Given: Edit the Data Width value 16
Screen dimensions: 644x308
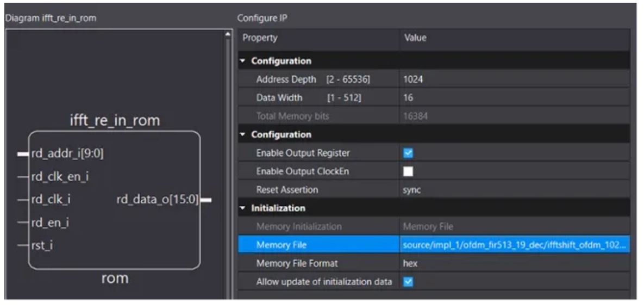Looking at the screenshot, I should (x=514, y=98).
